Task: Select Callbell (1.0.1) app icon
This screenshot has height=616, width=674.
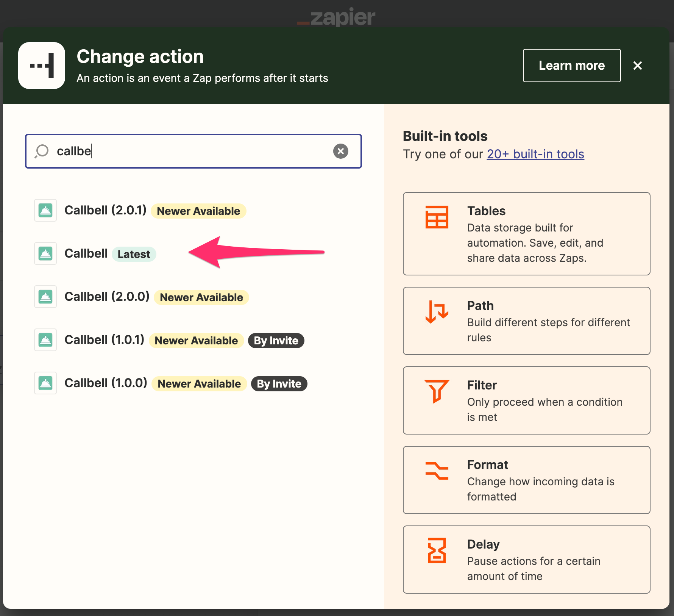Action: click(x=45, y=340)
